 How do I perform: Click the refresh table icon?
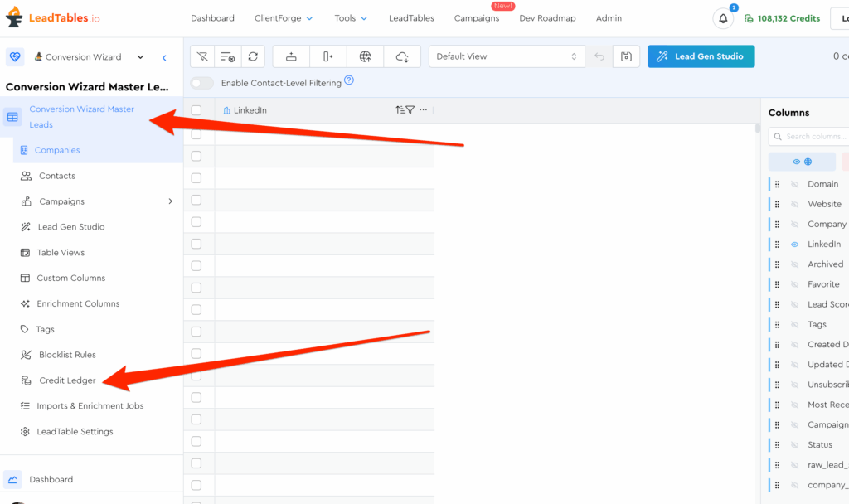click(253, 56)
